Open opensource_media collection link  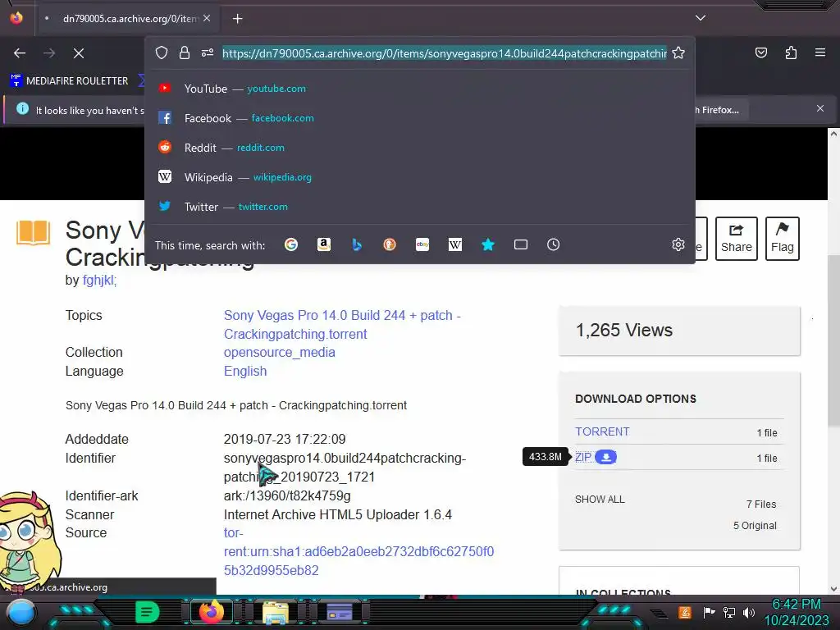point(279,353)
